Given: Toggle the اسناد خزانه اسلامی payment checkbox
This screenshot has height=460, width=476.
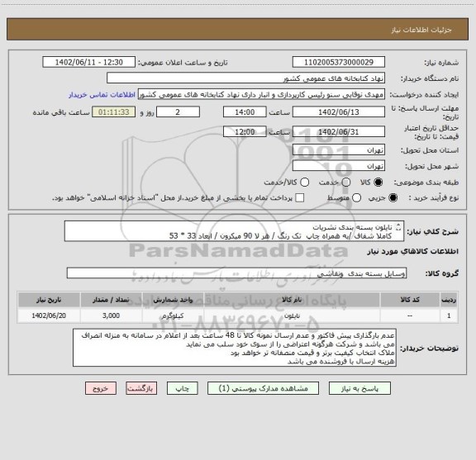Looking at the screenshot, I should coord(300,198).
